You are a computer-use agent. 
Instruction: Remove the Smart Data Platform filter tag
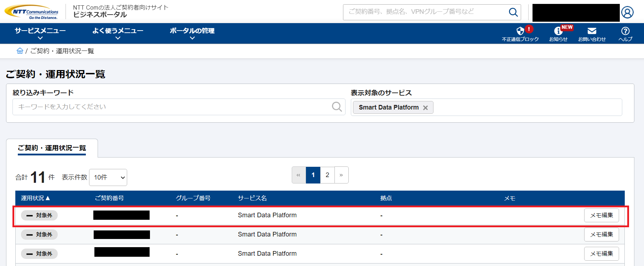pyautogui.click(x=425, y=108)
